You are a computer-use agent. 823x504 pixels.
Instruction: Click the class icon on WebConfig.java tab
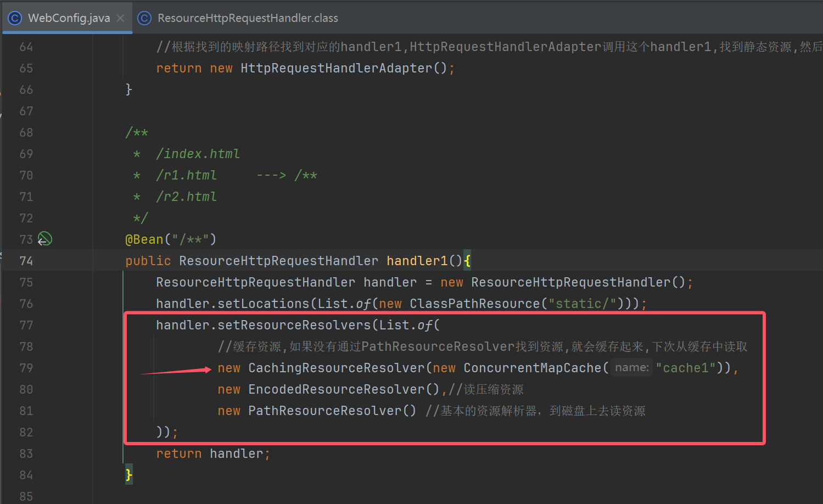tap(15, 18)
